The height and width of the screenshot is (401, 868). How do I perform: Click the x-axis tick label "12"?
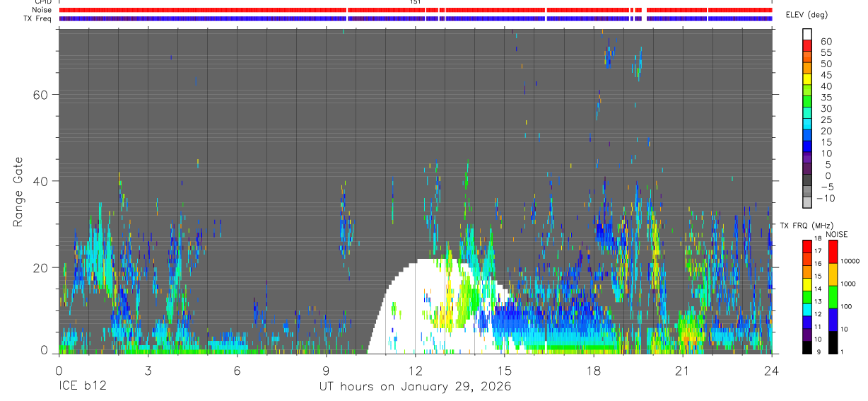click(415, 370)
